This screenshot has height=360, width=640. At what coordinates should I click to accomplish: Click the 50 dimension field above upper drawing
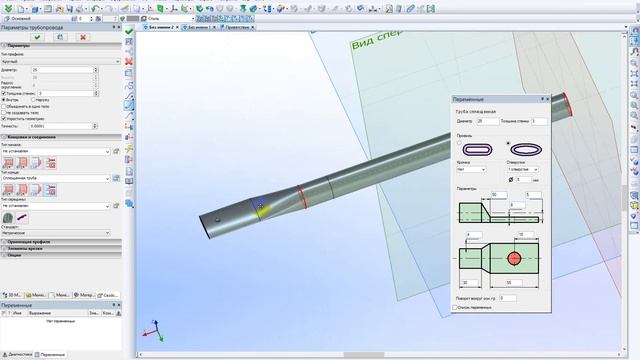click(498, 195)
